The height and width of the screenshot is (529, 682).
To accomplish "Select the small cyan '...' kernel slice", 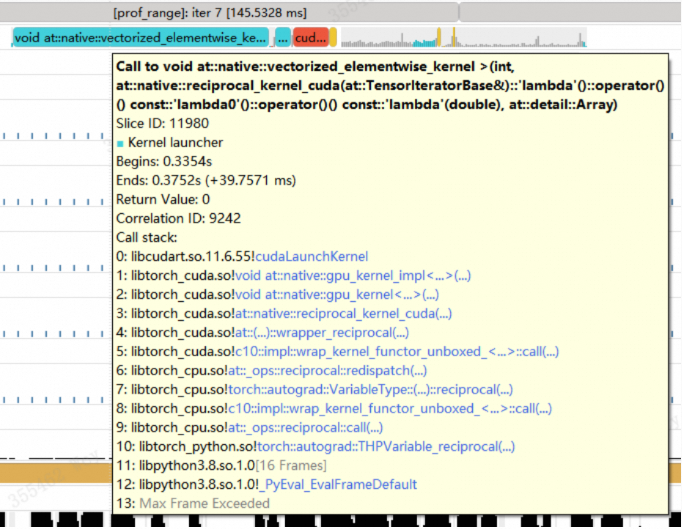I will click(x=283, y=38).
